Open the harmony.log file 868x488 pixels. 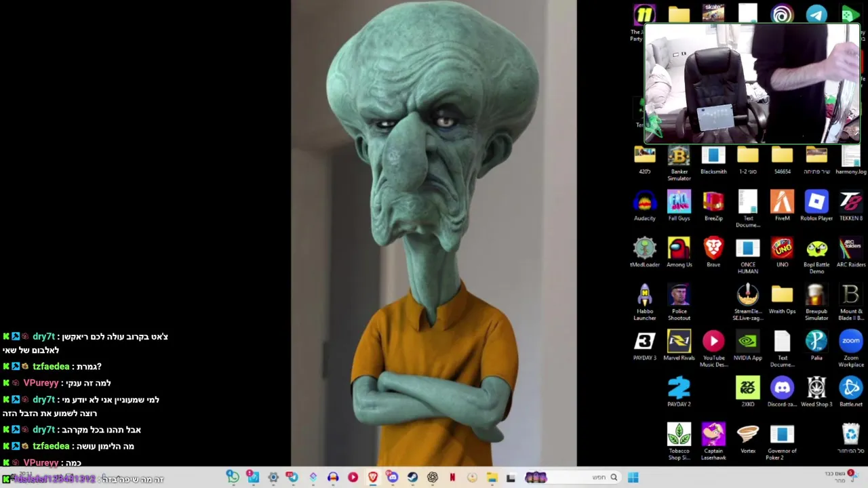point(850,161)
